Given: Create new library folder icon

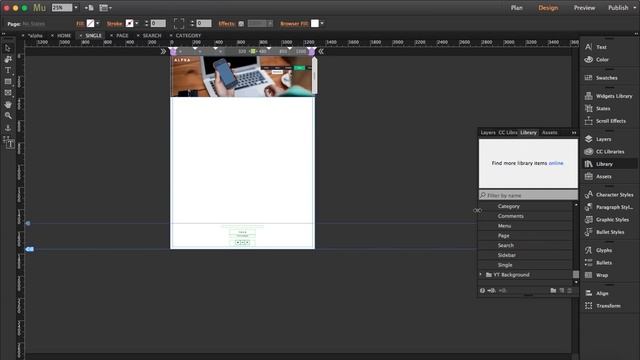Looking at the screenshot, I should point(553,291).
